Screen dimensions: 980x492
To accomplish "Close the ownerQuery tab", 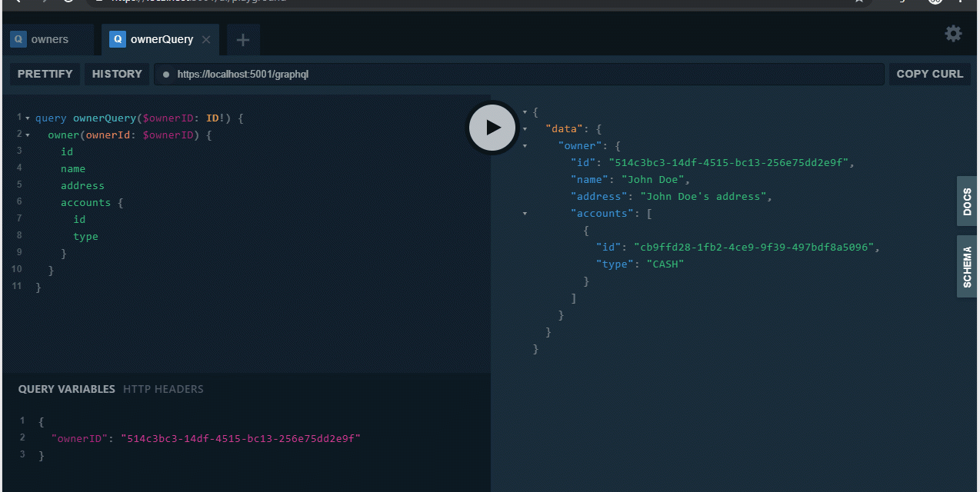I will tap(206, 40).
